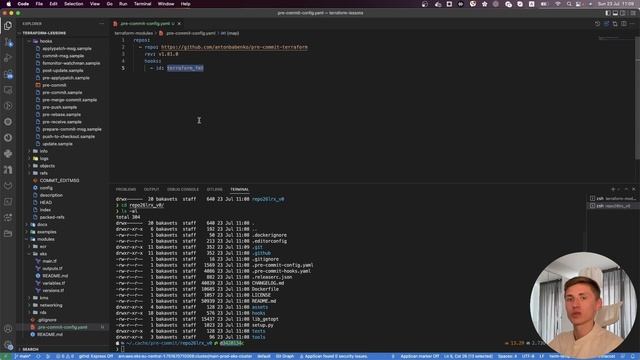The width and height of the screenshot is (640, 360).
Task: Click the editor vertical scrollbar
Action: pyautogui.click(x=637, y=98)
